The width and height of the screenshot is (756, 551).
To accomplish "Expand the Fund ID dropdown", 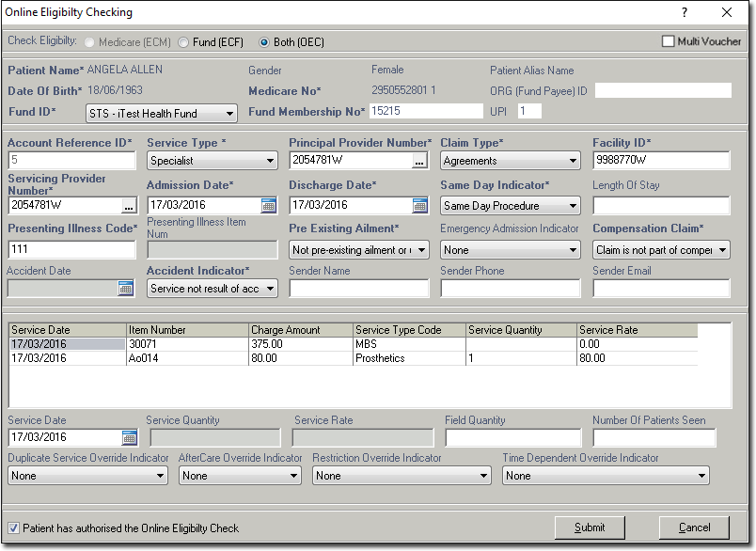I will tap(230, 114).
